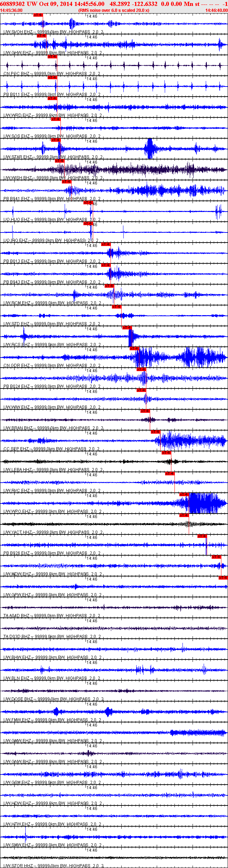
Task: Click the UW.HDW EHZ station label
Action: point(17,803)
